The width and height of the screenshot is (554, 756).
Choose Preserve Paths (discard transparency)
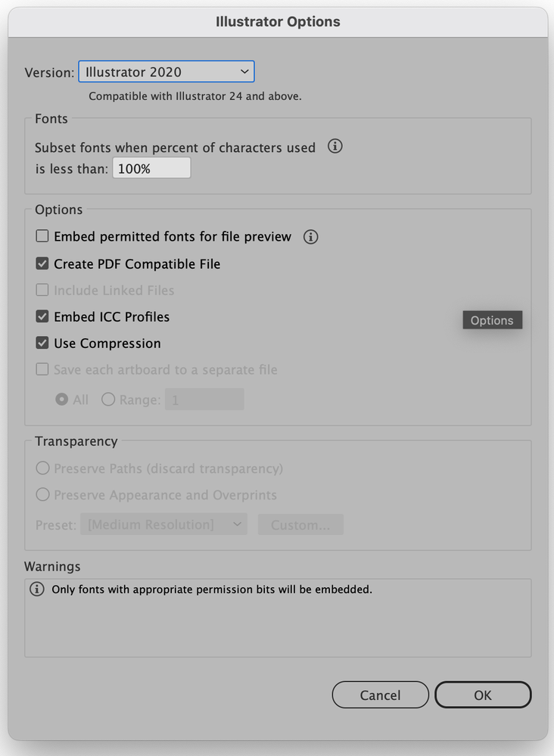(42, 468)
